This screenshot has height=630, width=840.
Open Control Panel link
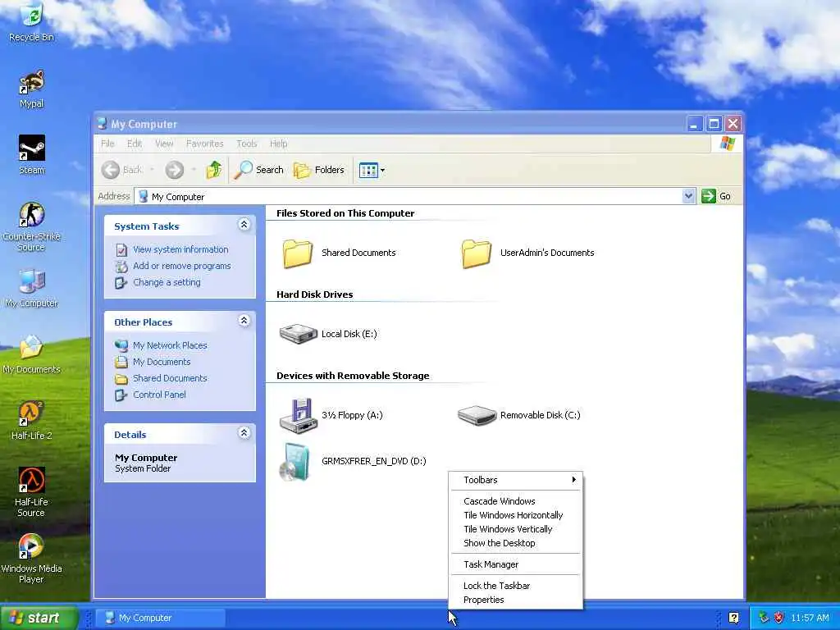159,395
